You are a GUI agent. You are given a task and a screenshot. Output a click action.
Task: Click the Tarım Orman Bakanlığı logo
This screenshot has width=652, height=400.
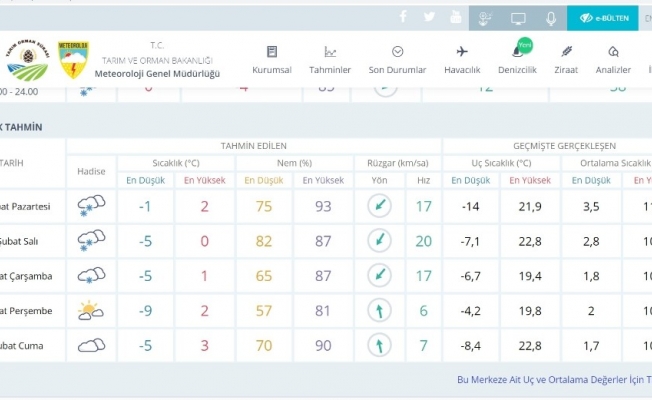27,61
